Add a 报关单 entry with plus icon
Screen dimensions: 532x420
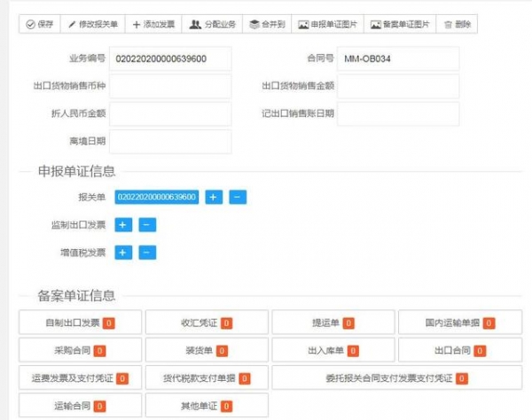[214, 197]
